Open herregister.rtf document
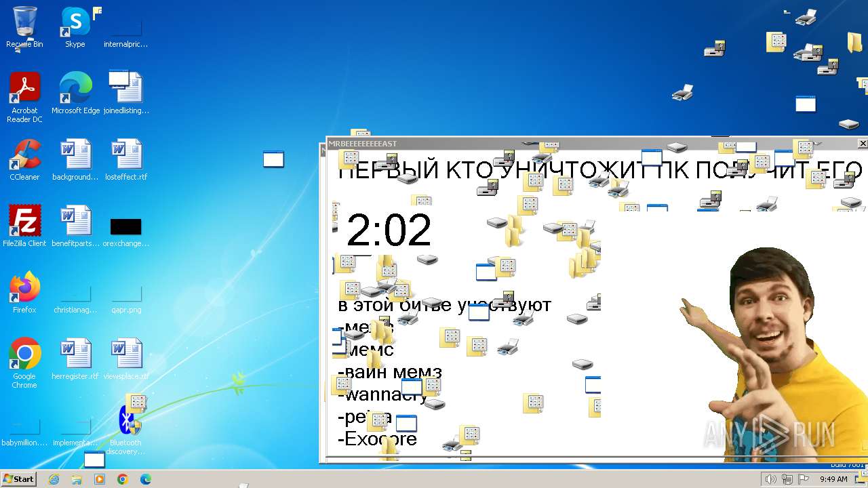 click(75, 359)
